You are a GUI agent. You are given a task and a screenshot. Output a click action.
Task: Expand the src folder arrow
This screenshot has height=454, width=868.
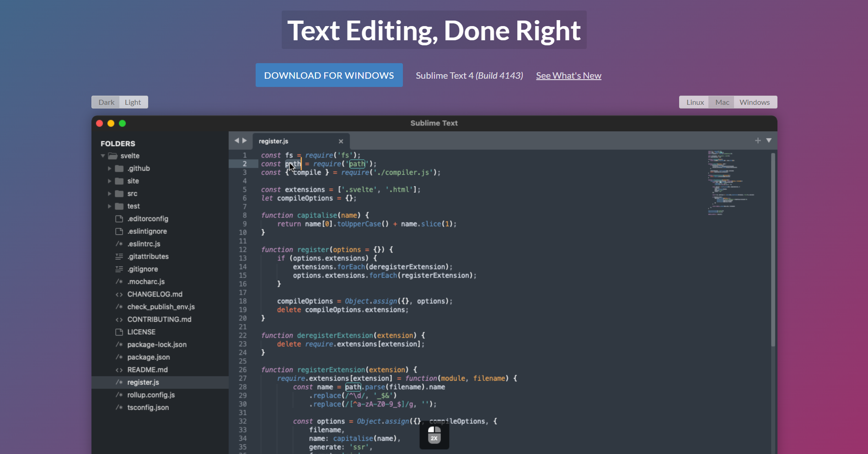109,194
